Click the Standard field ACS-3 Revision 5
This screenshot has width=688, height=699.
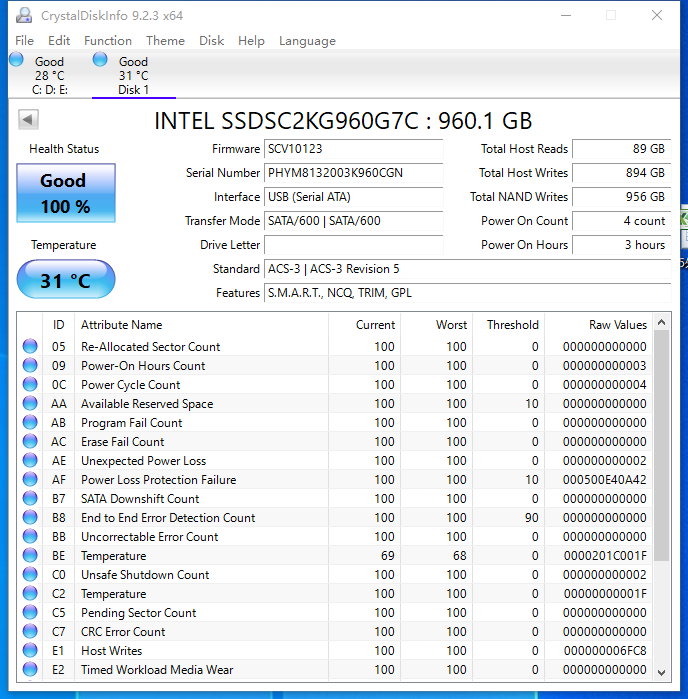pos(468,269)
